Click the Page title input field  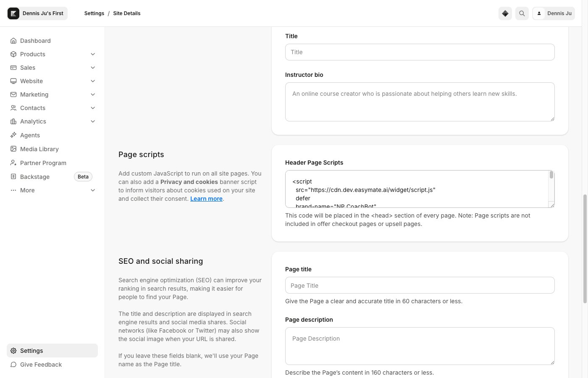pyautogui.click(x=420, y=285)
